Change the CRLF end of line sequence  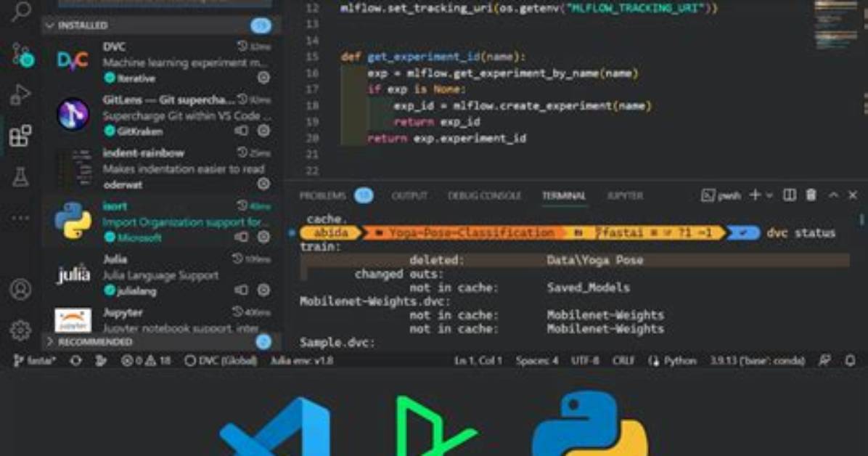point(623,361)
